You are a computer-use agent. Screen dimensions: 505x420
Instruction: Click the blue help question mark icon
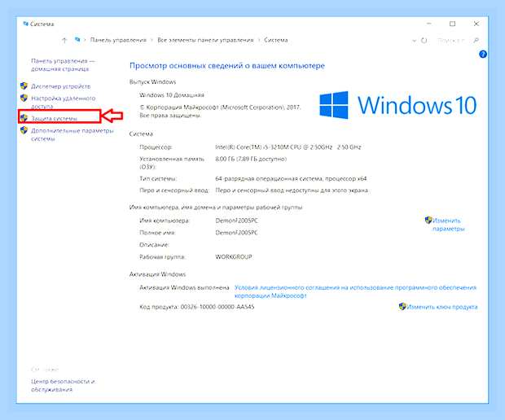click(x=483, y=54)
